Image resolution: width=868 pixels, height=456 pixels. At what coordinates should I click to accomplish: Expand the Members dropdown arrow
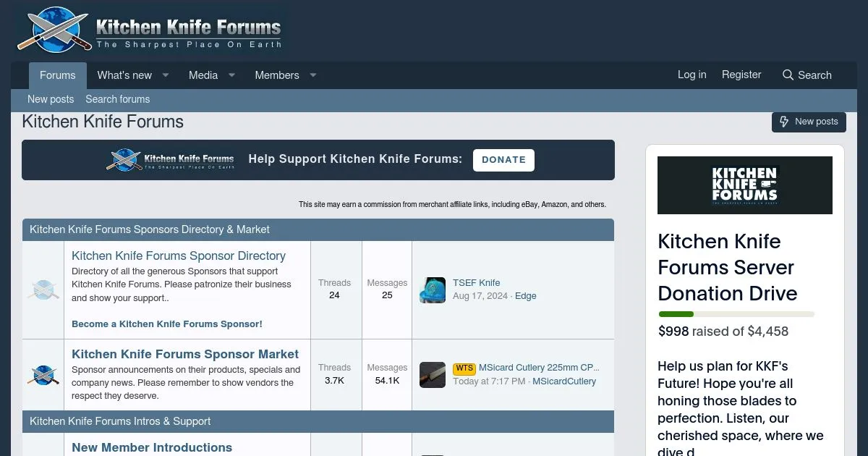(313, 75)
